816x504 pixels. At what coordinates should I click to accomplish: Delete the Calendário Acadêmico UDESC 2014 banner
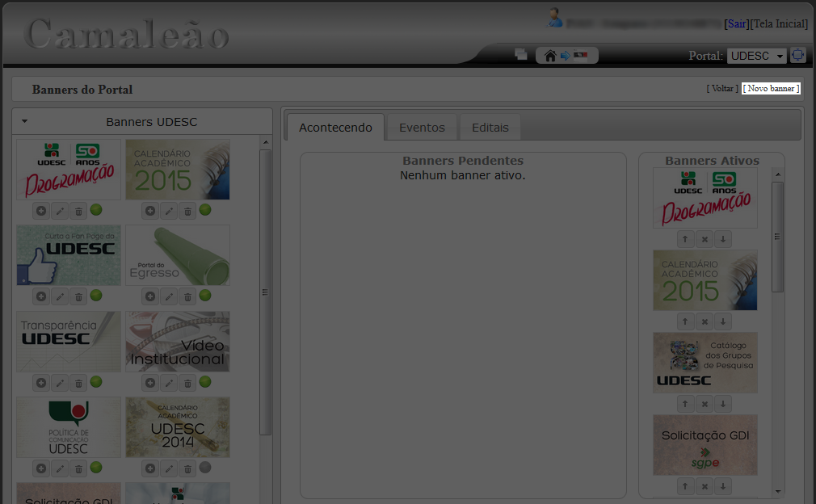[x=188, y=468]
